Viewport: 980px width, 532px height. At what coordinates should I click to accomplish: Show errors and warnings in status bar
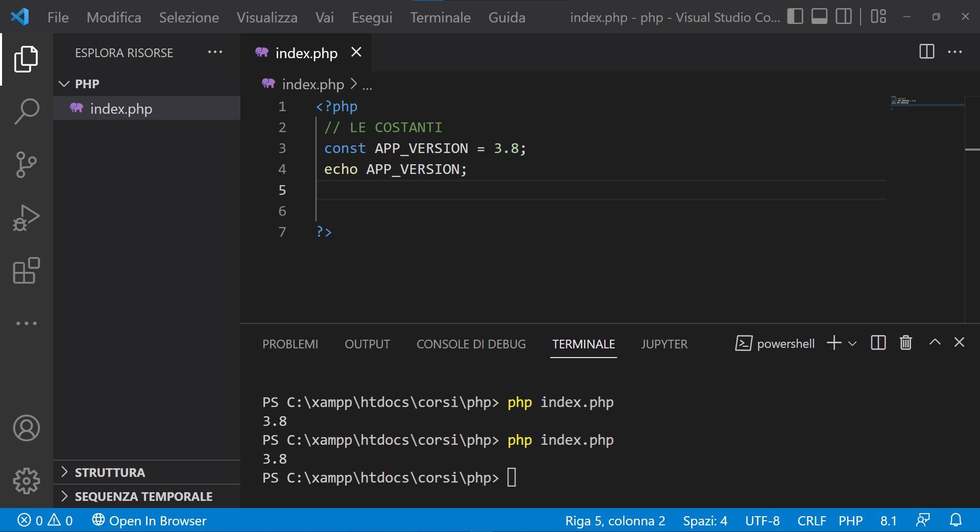[x=45, y=520]
